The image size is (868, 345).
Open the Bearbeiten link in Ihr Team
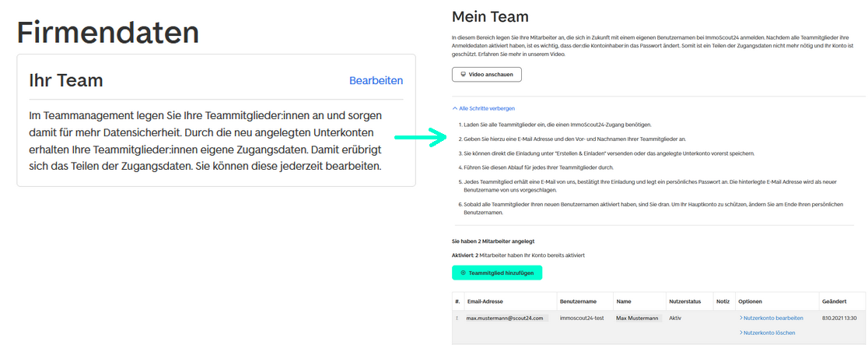[376, 80]
